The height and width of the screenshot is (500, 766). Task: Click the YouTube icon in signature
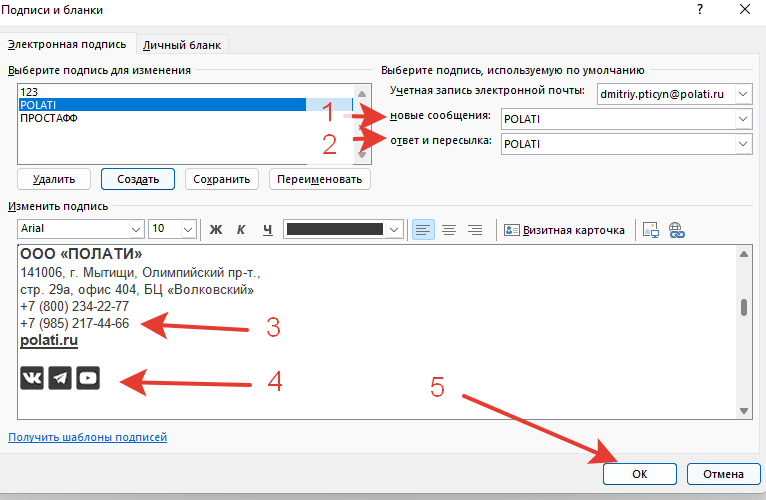tap(88, 378)
